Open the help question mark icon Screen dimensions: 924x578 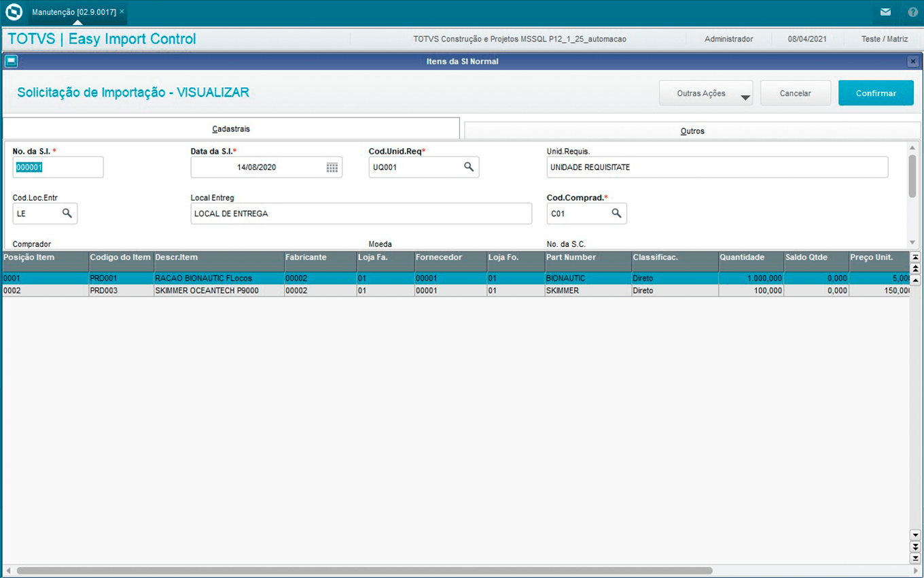click(x=912, y=12)
